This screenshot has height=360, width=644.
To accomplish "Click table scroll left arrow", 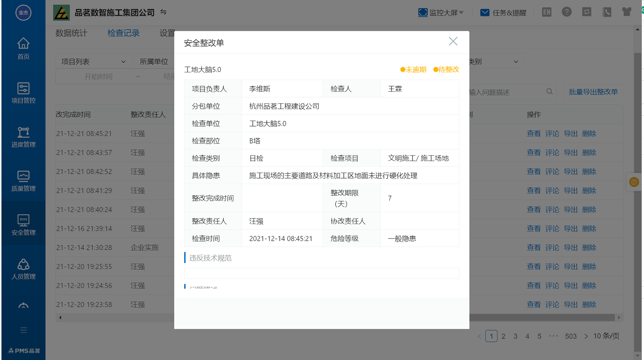I will [x=60, y=317].
